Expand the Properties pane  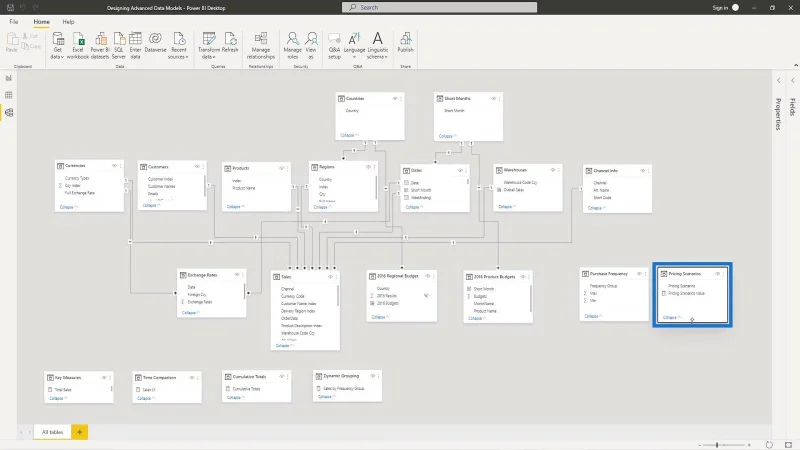pos(779,80)
